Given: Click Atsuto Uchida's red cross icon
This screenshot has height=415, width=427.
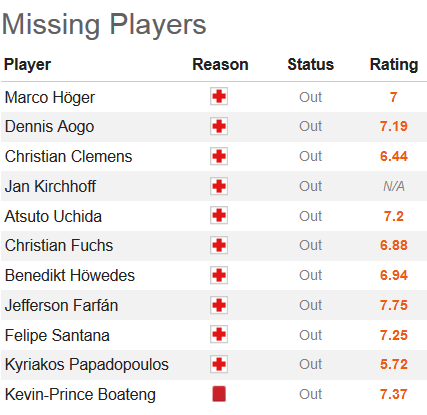Looking at the screenshot, I should coord(219,215).
